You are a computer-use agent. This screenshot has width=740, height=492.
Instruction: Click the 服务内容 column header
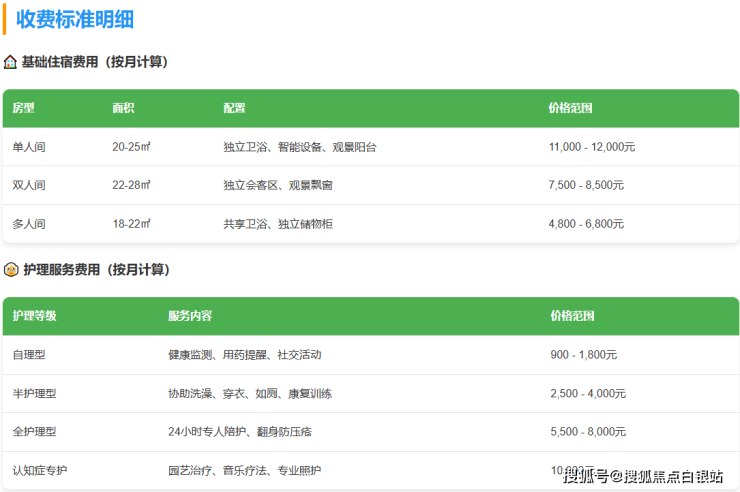(190, 316)
